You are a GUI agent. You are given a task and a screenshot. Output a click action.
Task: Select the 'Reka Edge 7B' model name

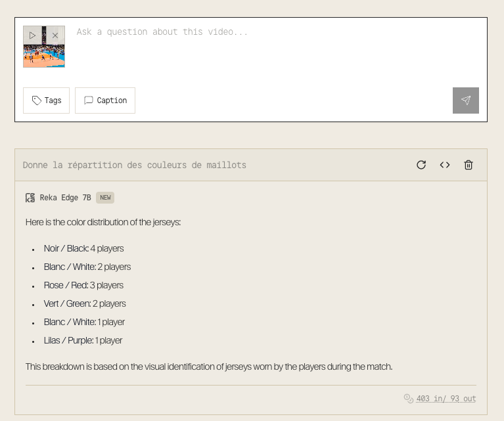click(65, 198)
